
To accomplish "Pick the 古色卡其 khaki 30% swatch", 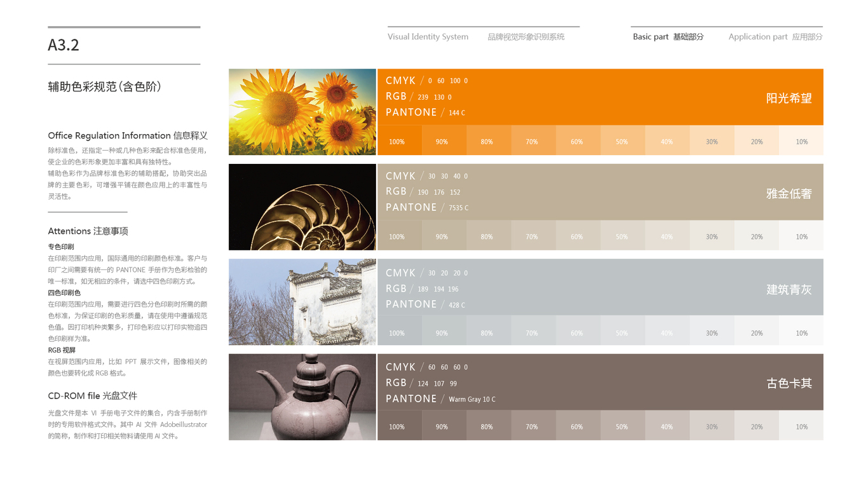I will click(x=712, y=425).
